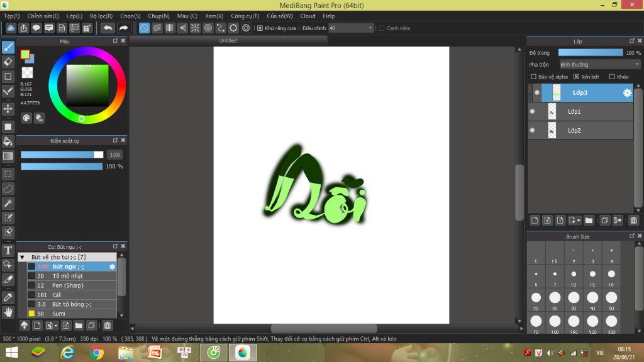The width and height of the screenshot is (644, 362).
Task: Select the Text tool
Action: (x=8, y=250)
